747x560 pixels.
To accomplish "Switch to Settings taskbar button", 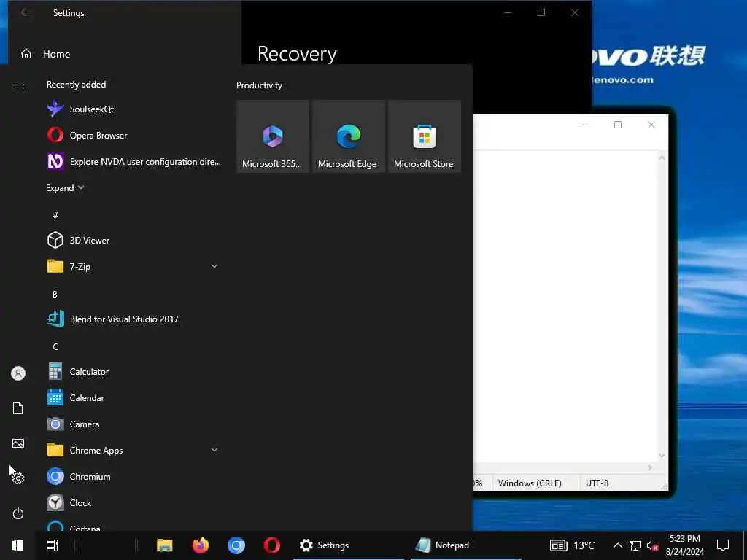I will [x=348, y=545].
